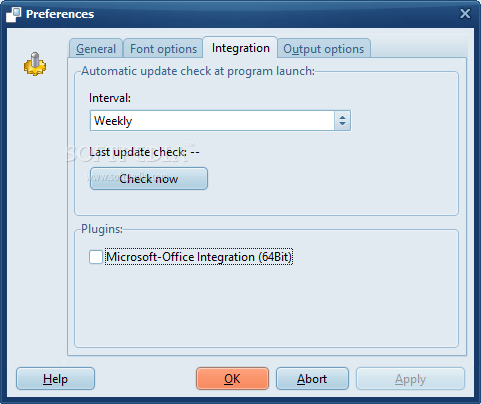Close the Preferences dialog with the X
Viewport: 481px width, 404px height.
click(x=465, y=14)
